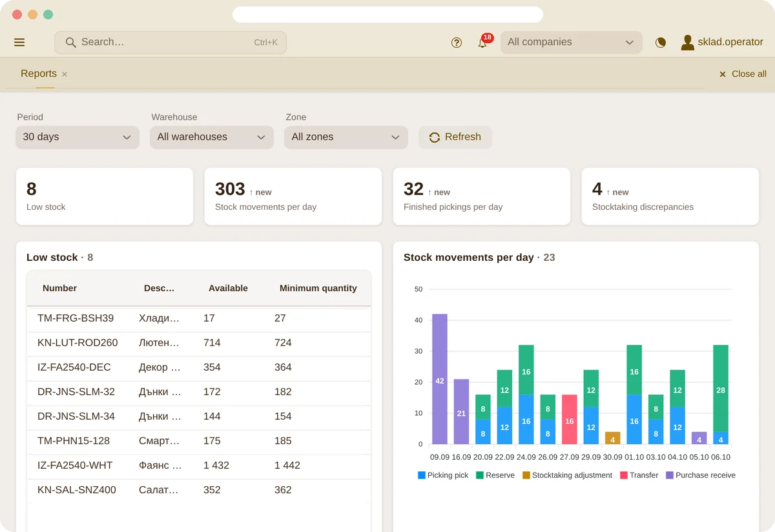Focus the Search input field
Image resolution: width=775 pixels, height=532 pixels.
(x=170, y=43)
